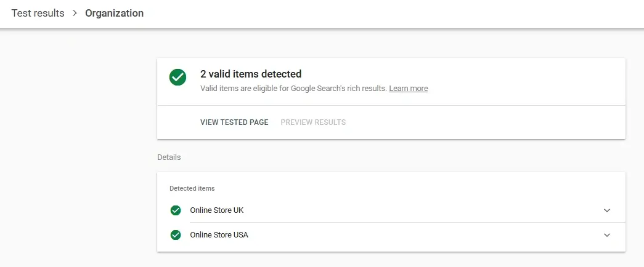Click the rich results eligibility description text
The image size is (644, 267).
tap(293, 89)
